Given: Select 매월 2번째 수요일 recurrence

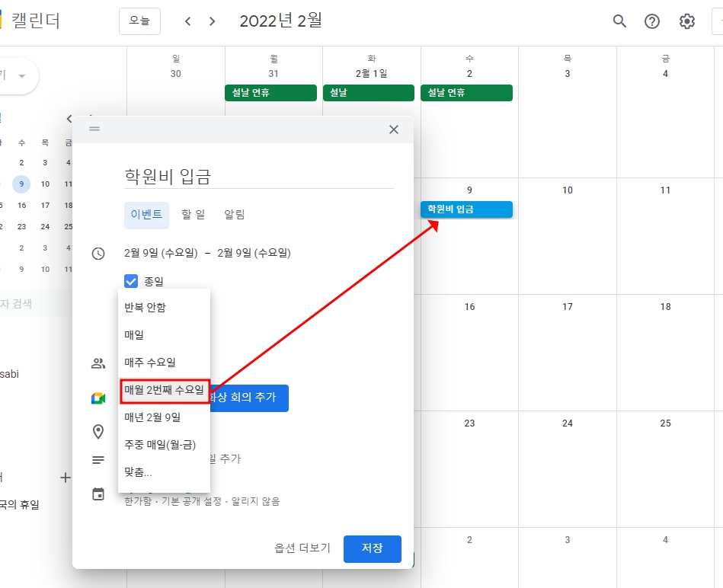Looking at the screenshot, I should 165,389.
